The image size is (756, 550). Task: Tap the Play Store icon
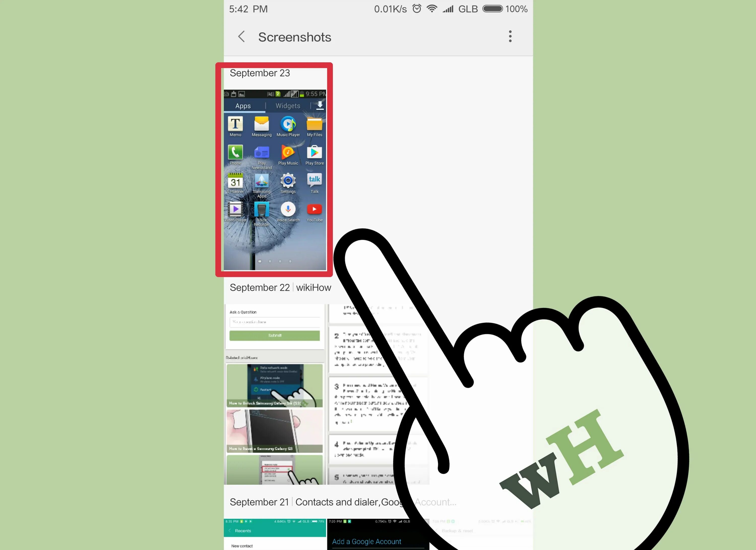[314, 154]
